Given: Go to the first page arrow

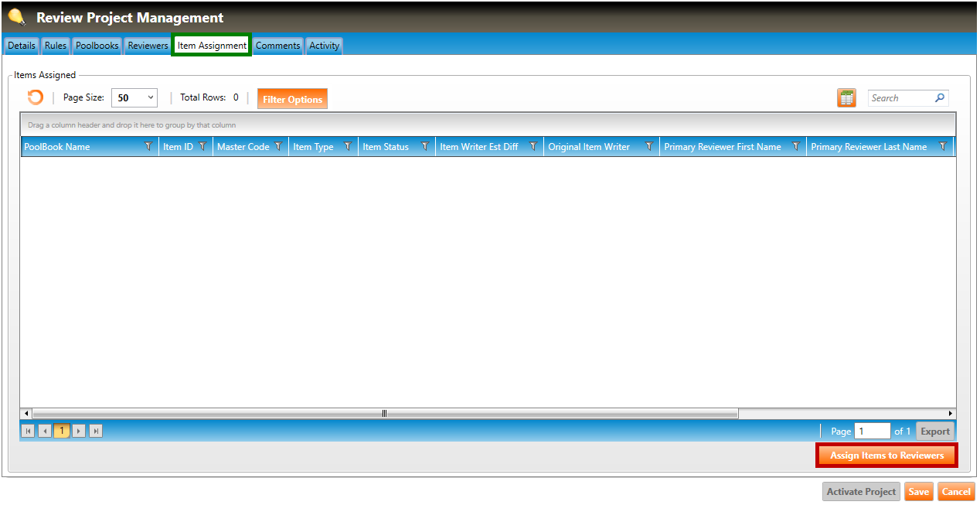Looking at the screenshot, I should click(28, 431).
